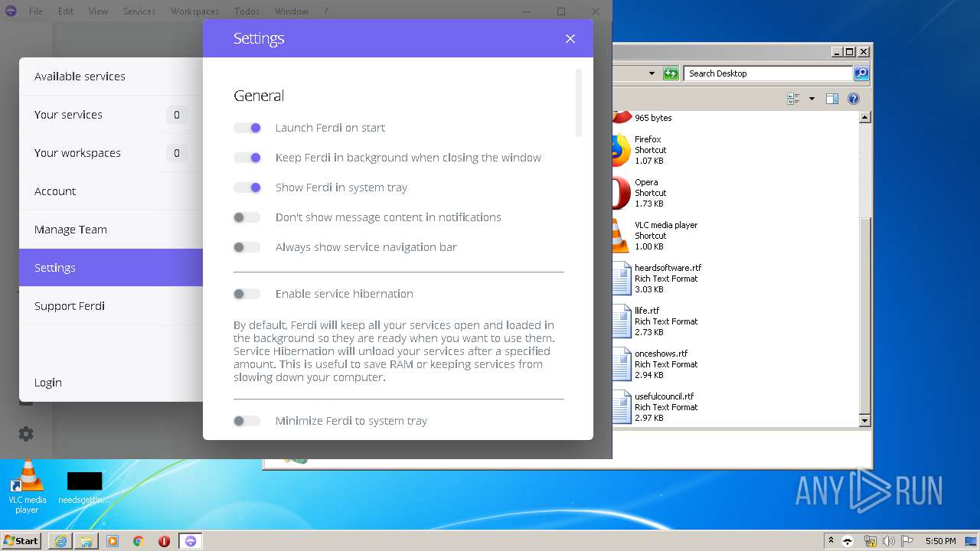Select the VLC media player cone icon in Explorer

tap(621, 236)
